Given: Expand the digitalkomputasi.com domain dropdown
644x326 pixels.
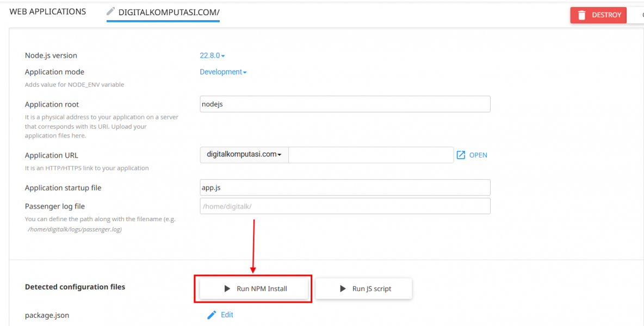Looking at the screenshot, I should (244, 155).
